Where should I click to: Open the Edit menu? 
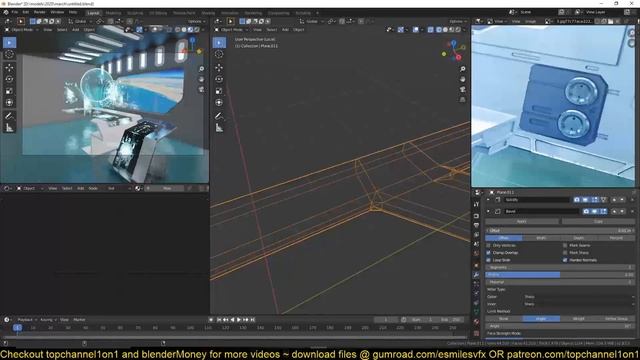[x=26, y=12]
